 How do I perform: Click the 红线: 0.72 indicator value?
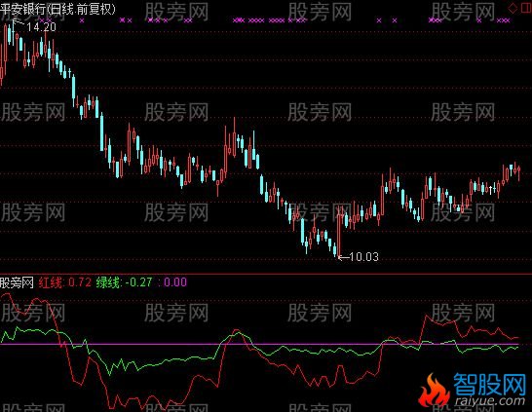coord(65,282)
